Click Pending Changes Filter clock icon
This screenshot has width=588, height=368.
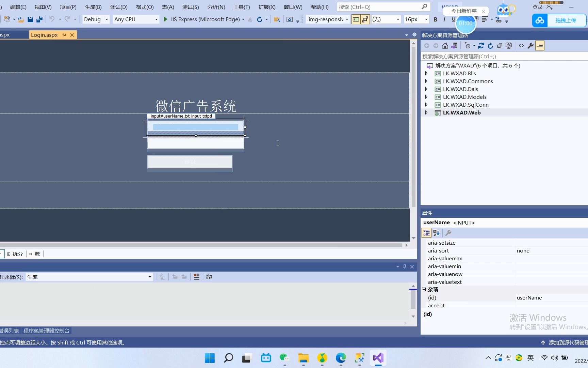(468, 46)
